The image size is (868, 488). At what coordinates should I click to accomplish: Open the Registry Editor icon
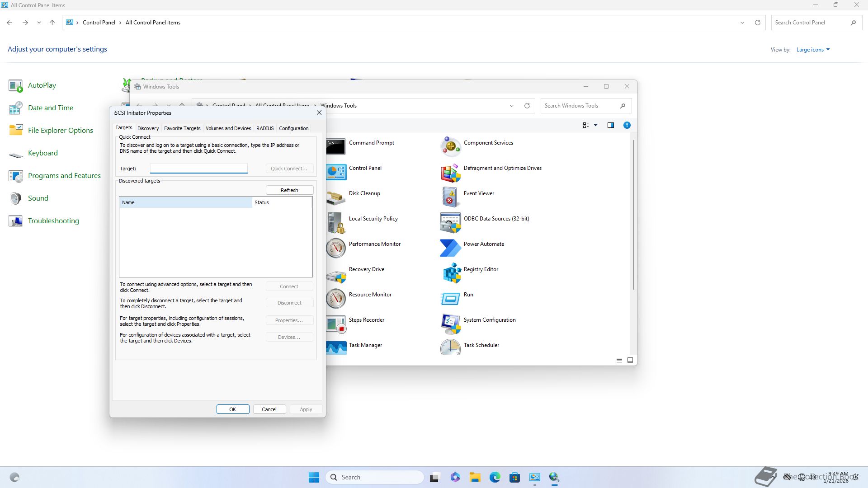pos(450,273)
